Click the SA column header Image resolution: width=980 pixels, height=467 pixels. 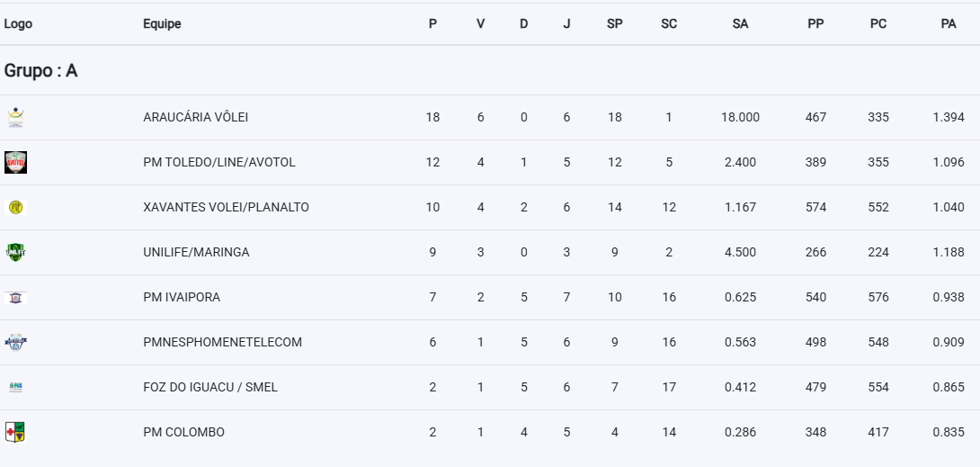(740, 23)
